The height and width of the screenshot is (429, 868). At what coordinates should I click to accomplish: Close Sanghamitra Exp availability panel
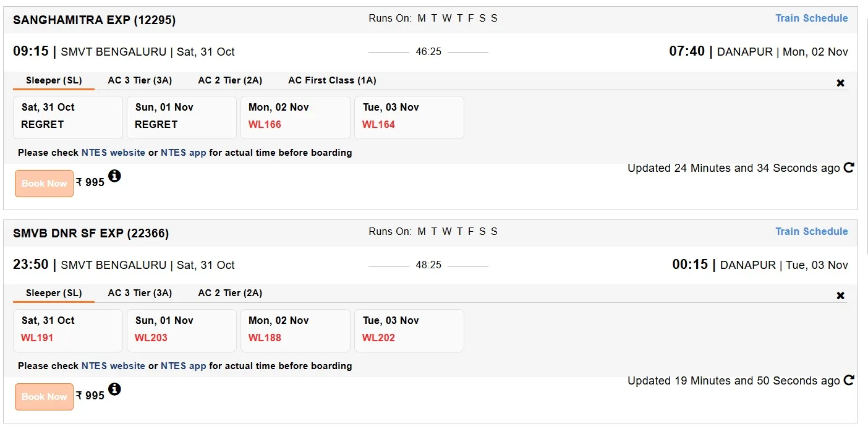[840, 83]
